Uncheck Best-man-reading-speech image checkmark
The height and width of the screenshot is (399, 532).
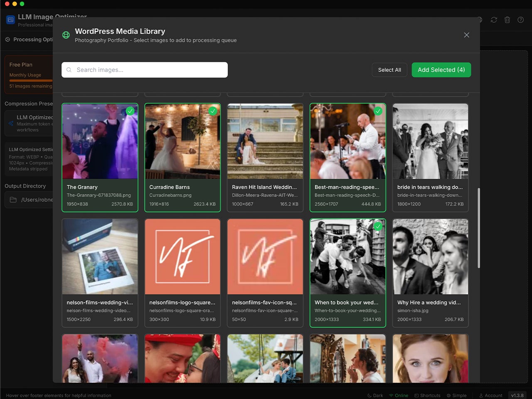378,111
